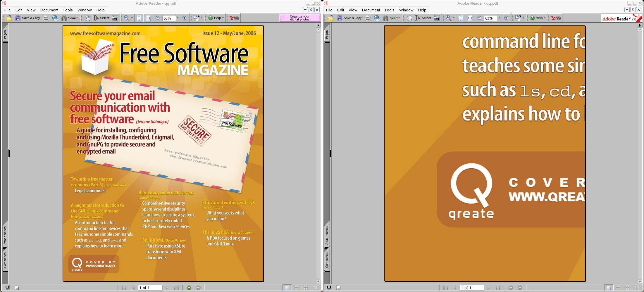Click Save a Copy in right window

tap(349, 18)
